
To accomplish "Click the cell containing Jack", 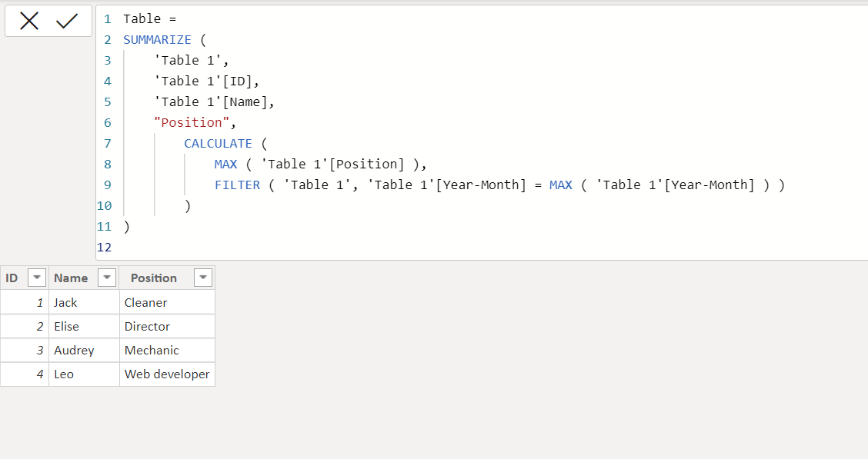I will (x=84, y=302).
